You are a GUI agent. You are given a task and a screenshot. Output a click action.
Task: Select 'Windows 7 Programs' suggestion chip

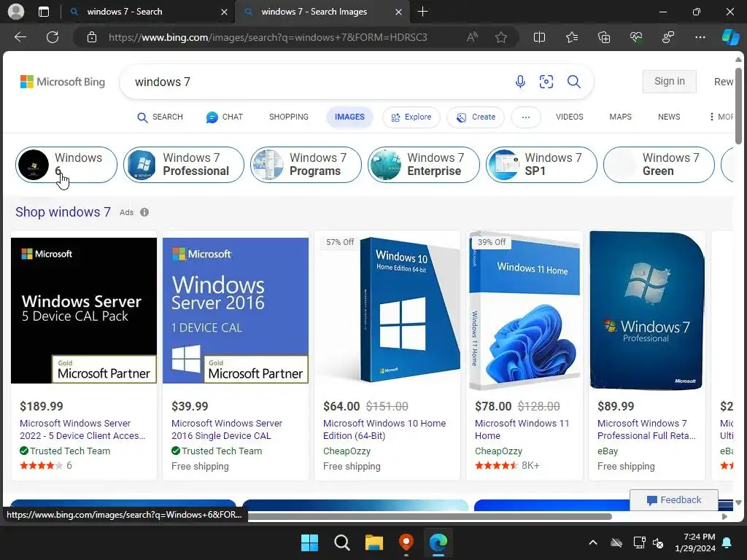(x=306, y=165)
